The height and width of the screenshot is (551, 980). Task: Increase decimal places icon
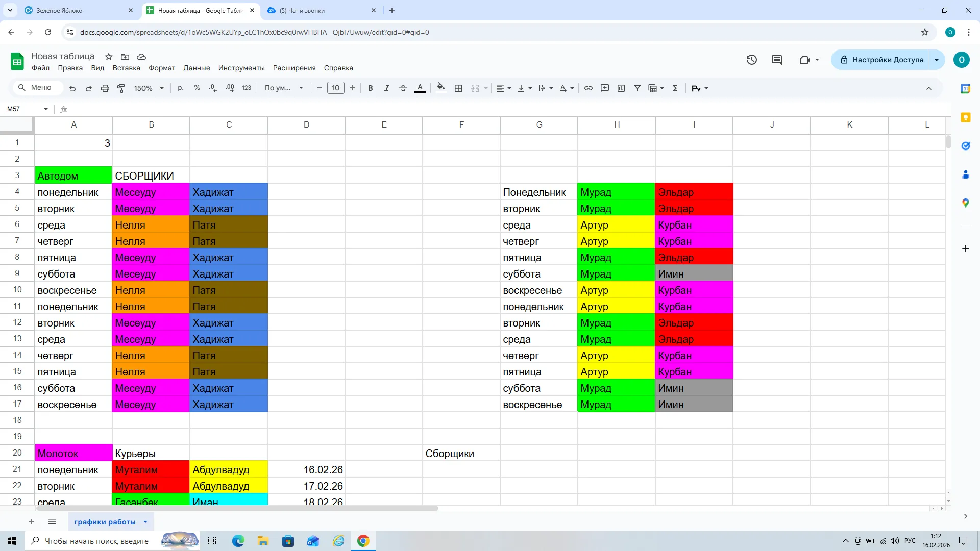point(230,88)
